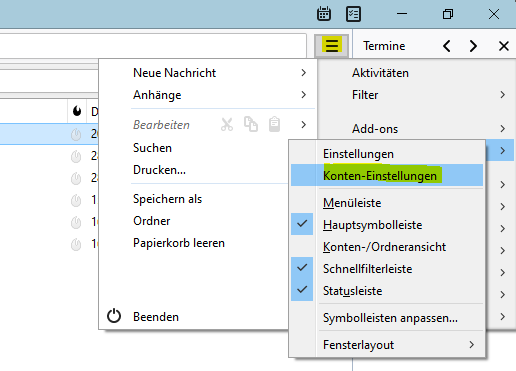Click the hamburger app menu button
This screenshot has width=516, height=371.
332,45
